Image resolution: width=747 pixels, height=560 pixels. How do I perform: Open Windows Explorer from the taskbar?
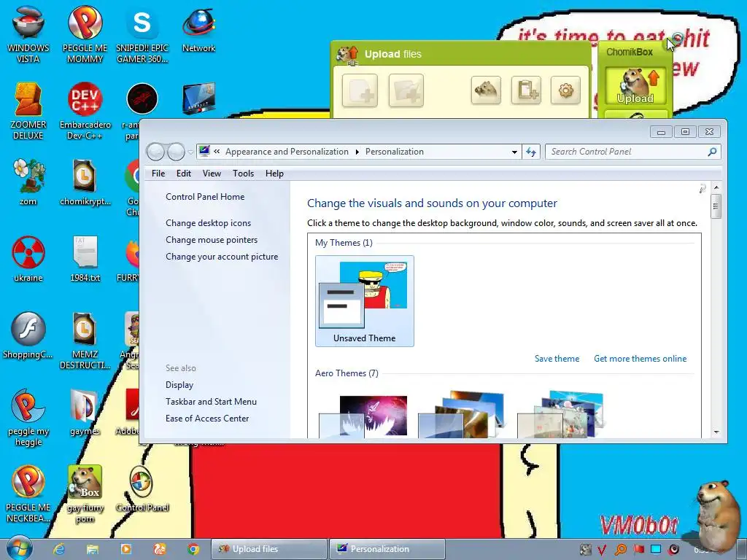pyautogui.click(x=93, y=549)
